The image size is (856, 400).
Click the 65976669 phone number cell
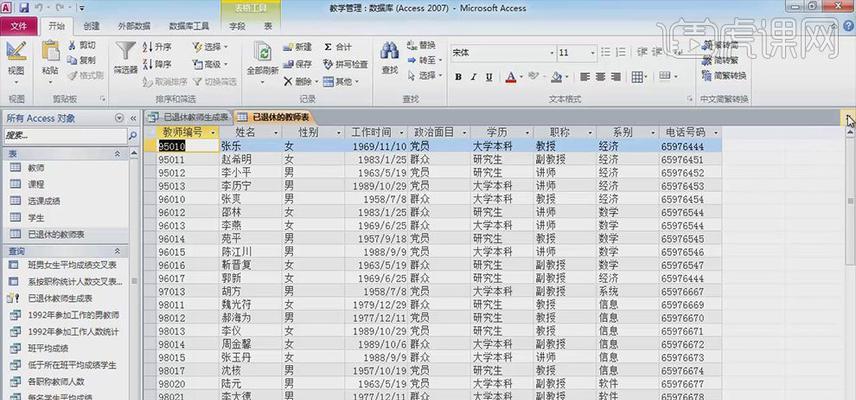(691, 305)
